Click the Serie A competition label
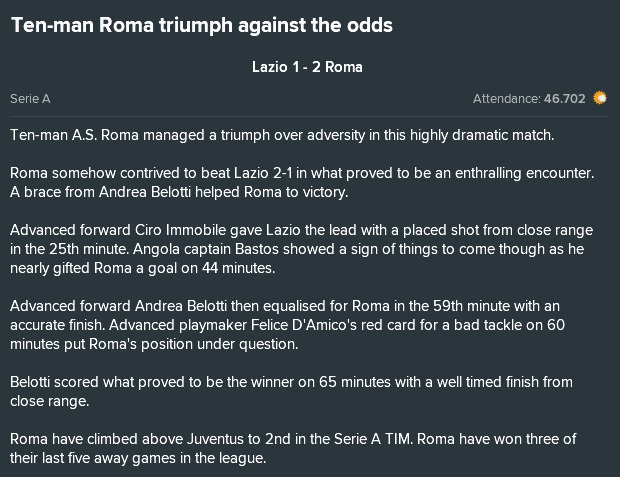 30,98
